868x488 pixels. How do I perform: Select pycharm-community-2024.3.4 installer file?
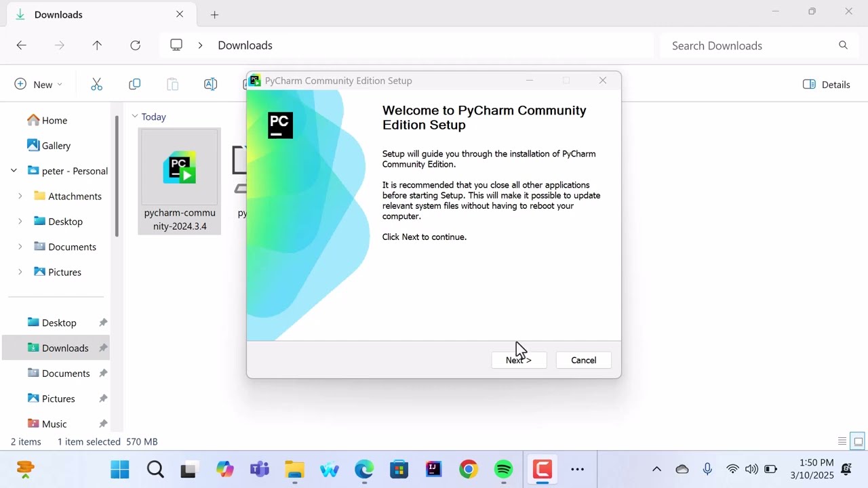click(x=180, y=181)
